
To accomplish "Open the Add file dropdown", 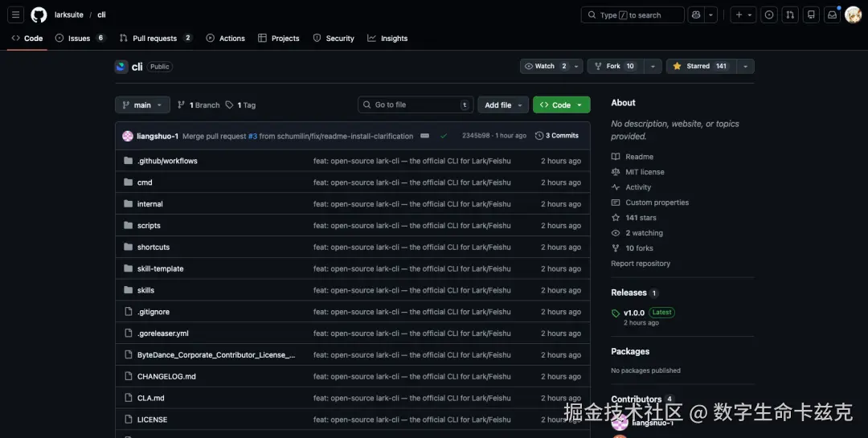I will coord(503,104).
